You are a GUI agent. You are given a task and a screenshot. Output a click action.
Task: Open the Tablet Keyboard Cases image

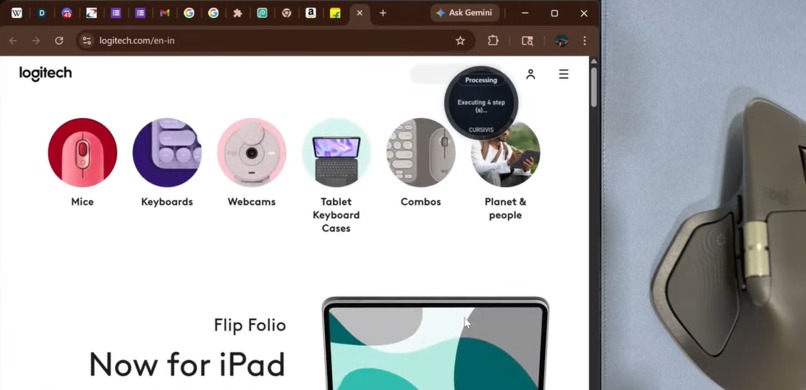336,153
